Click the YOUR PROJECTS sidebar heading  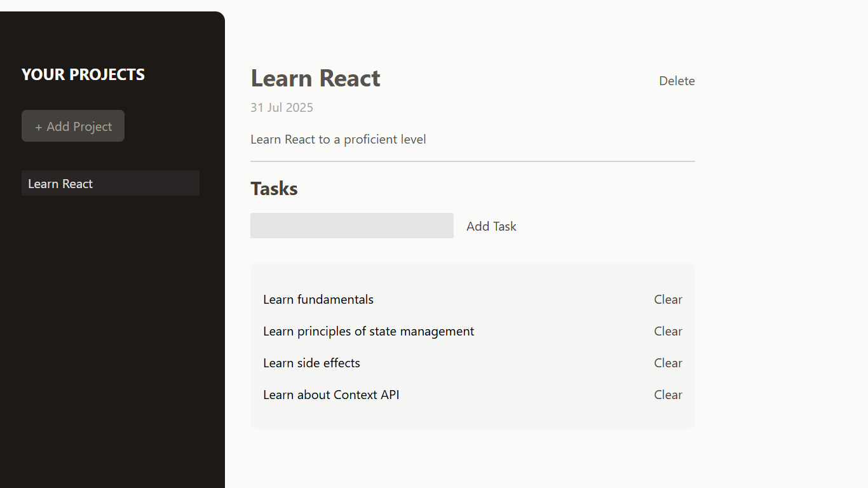83,74
